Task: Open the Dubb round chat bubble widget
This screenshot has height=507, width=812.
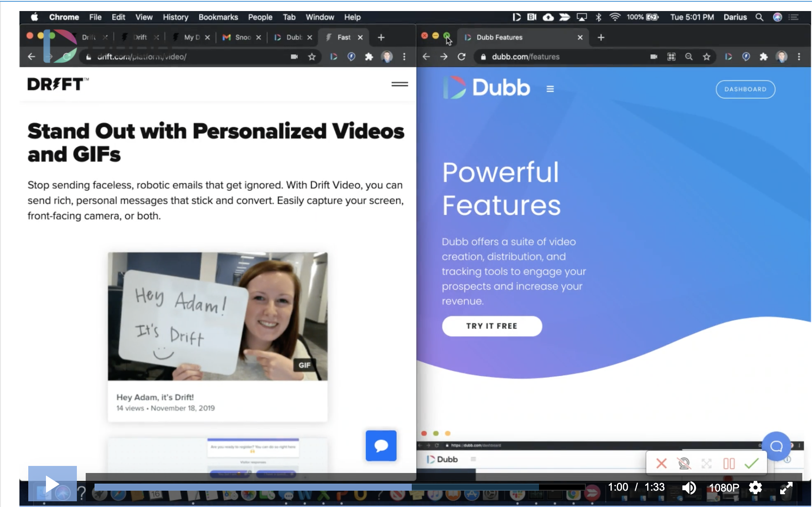Action: (x=776, y=446)
